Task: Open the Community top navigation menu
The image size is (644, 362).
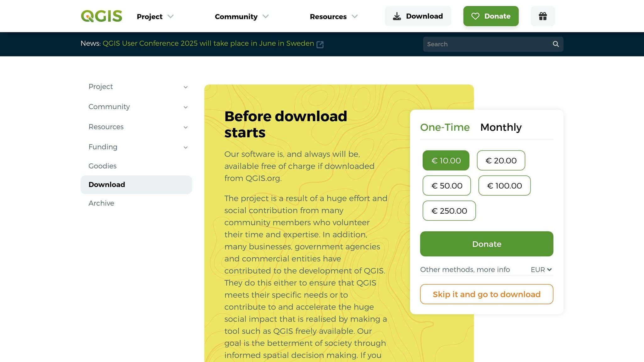Action: (x=242, y=16)
